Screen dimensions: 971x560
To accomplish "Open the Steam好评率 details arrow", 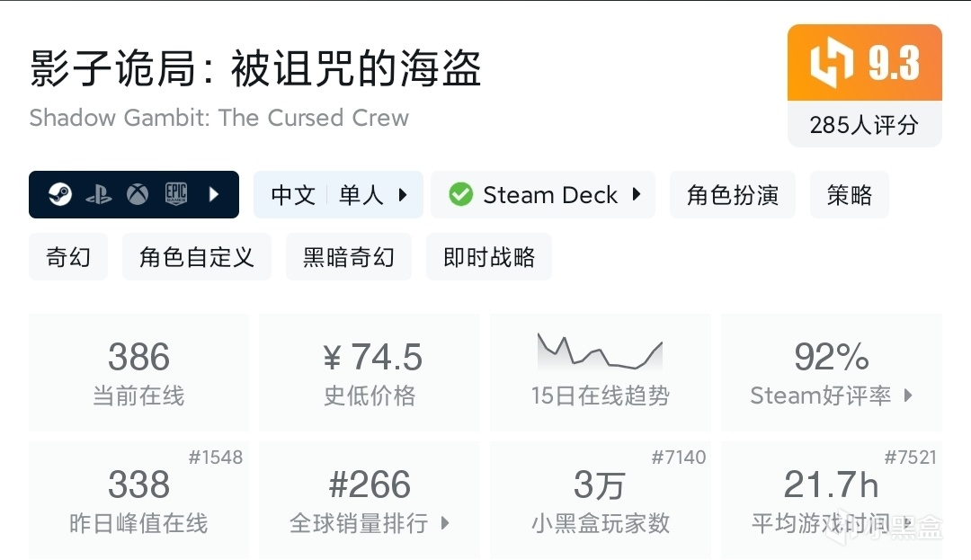I will pos(907,396).
